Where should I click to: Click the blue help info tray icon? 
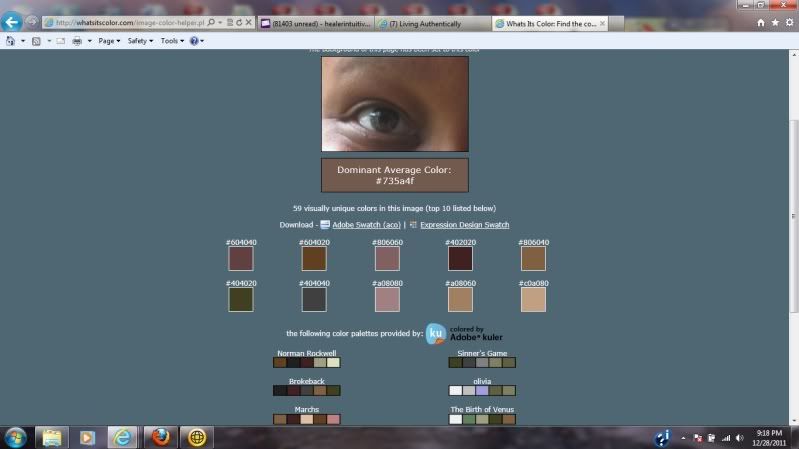[x=662, y=438]
